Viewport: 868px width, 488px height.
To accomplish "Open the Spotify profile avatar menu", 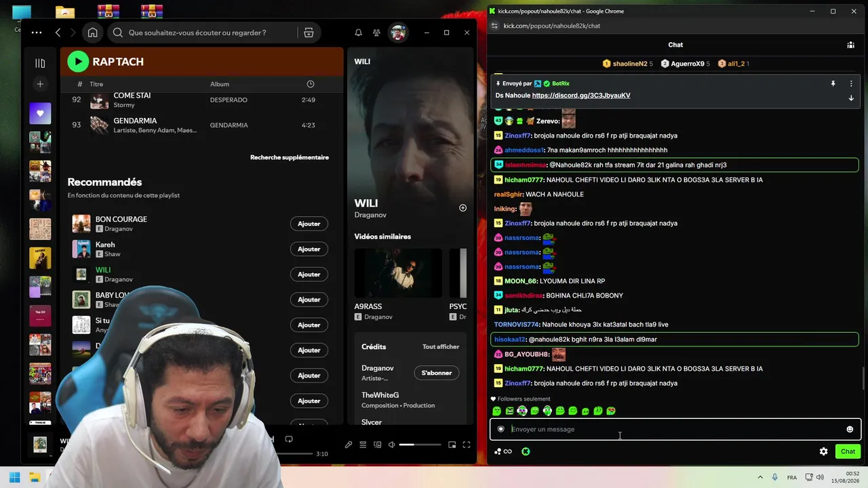I will point(398,33).
